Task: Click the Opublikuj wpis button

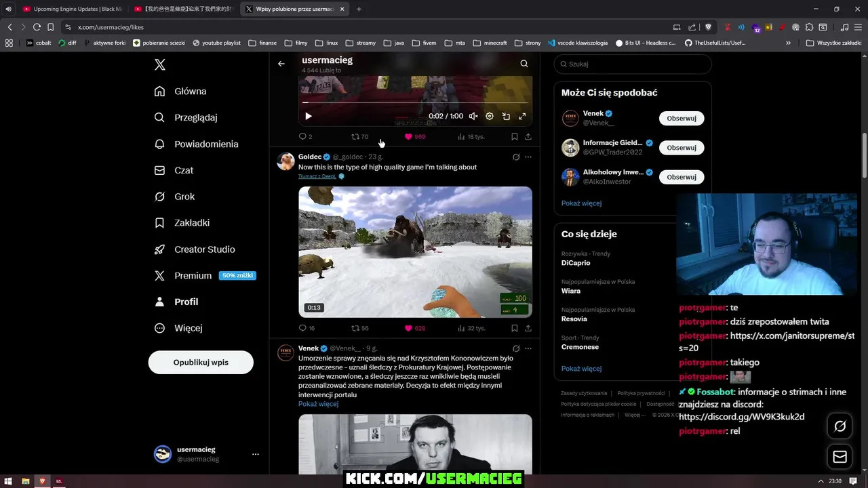Action: pos(201,363)
